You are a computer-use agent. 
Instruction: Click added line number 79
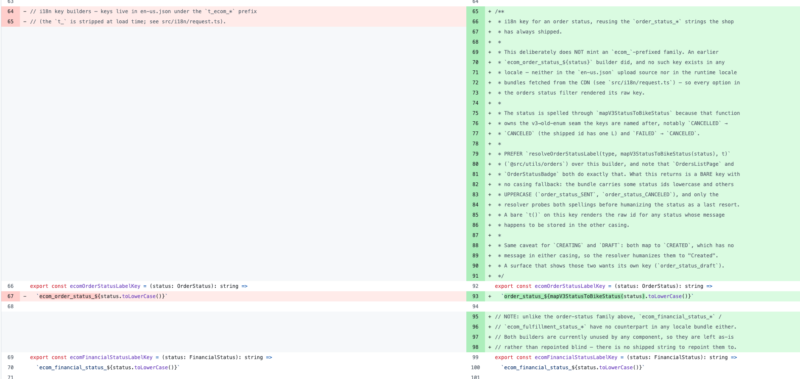coord(476,154)
